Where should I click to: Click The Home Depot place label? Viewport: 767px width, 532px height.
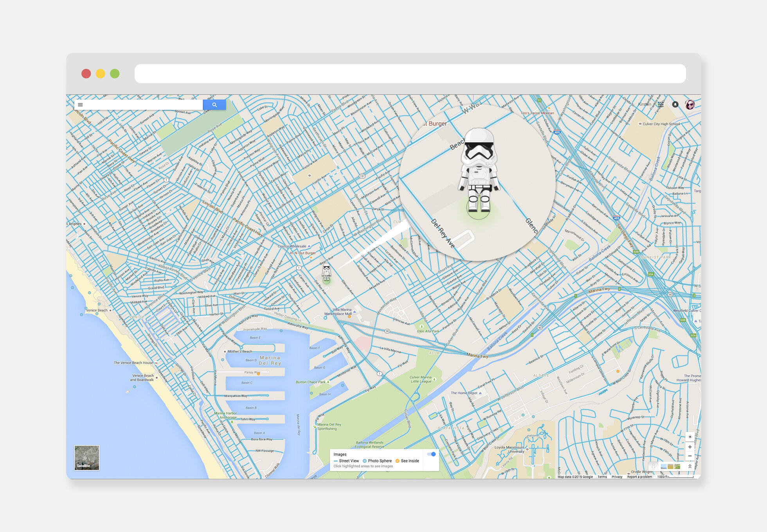464,393
